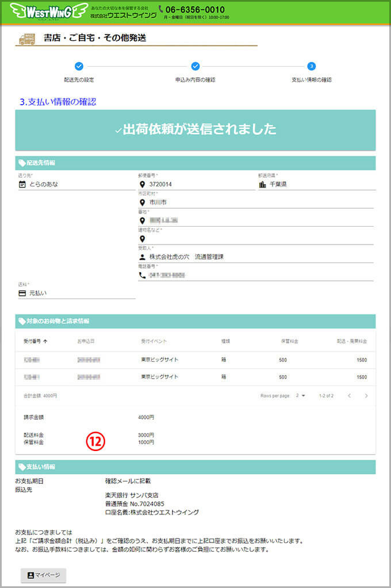391x588 pixels.
Task: Click the tag icon in 支払い情報 header
Action: [x=22, y=467]
